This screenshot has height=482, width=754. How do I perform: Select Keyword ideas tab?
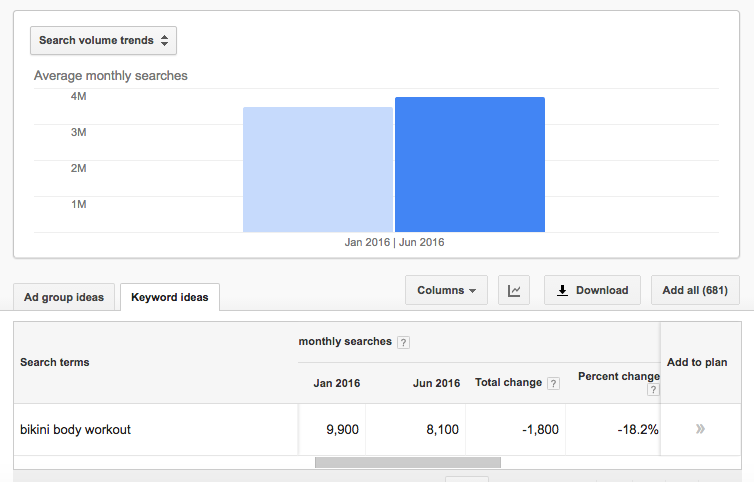coord(170,297)
